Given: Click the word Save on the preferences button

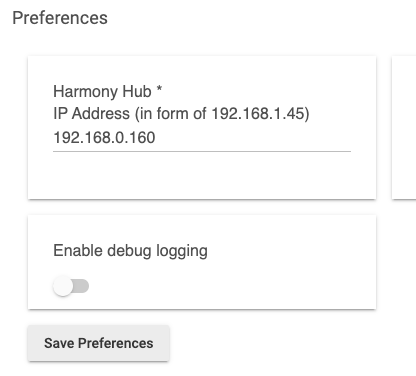Looking at the screenshot, I should (59, 343).
